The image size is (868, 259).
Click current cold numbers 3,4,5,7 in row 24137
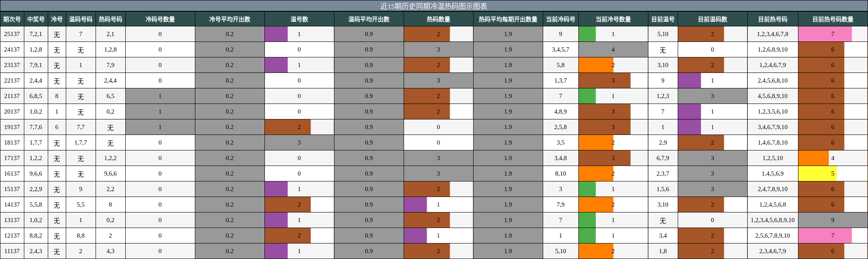click(560, 49)
